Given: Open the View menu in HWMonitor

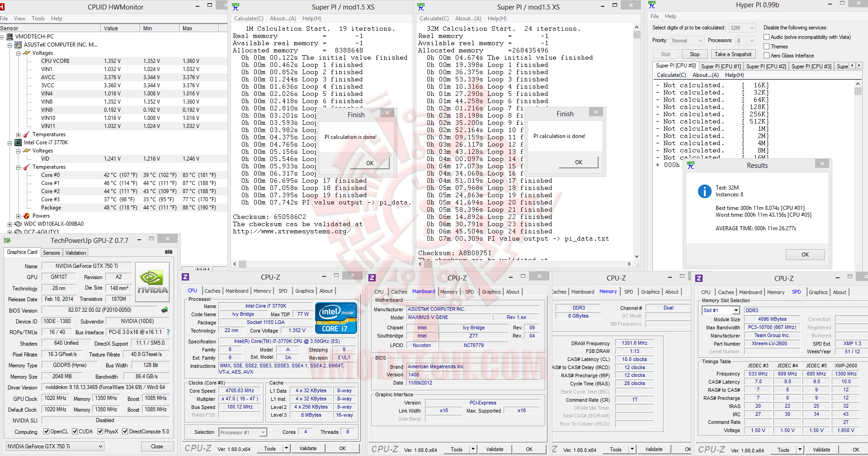Looking at the screenshot, I should pos(19,19).
